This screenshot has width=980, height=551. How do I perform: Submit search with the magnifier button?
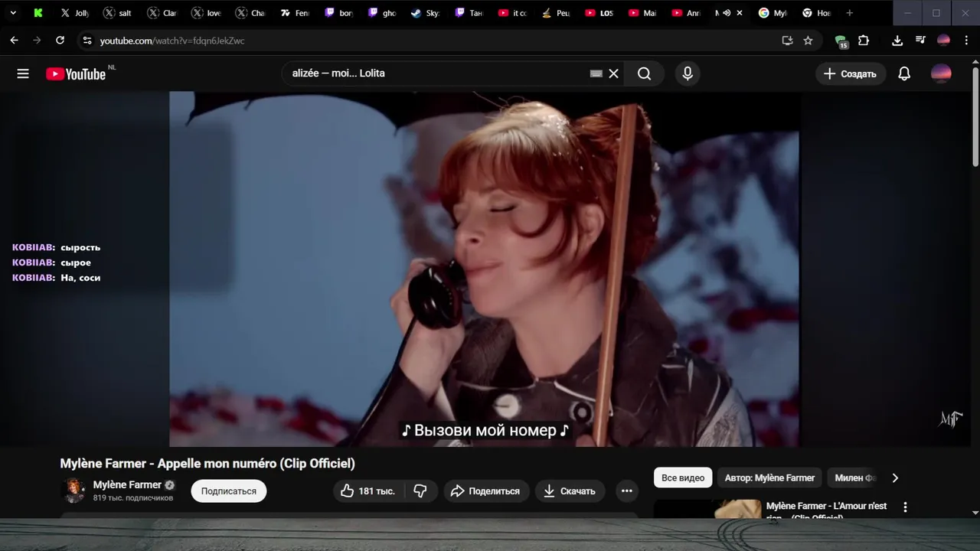(x=645, y=73)
